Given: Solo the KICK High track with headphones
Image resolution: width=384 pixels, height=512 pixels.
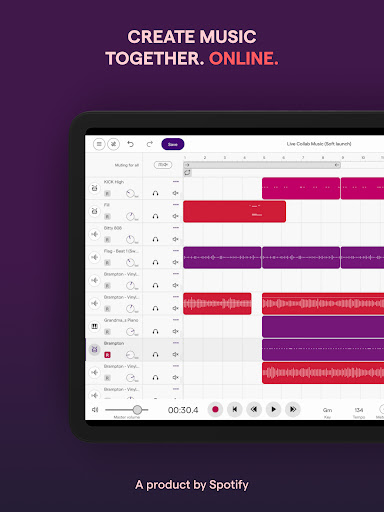Looking at the screenshot, I should coord(155,193).
